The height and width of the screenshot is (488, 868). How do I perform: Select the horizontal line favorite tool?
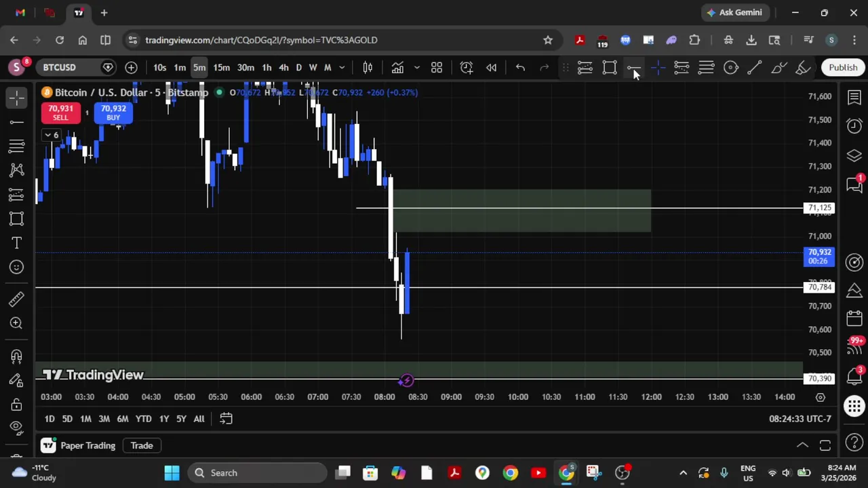[633, 67]
